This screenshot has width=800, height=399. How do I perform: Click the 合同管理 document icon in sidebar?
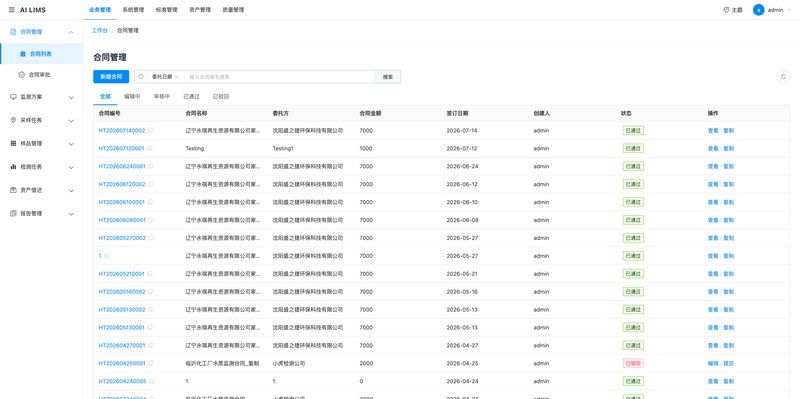click(x=13, y=32)
